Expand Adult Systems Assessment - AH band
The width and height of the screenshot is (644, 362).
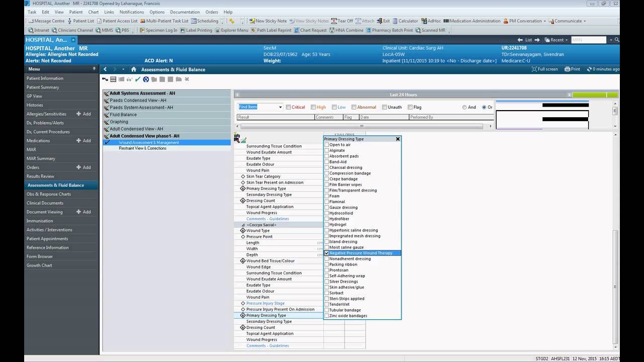coord(167,94)
